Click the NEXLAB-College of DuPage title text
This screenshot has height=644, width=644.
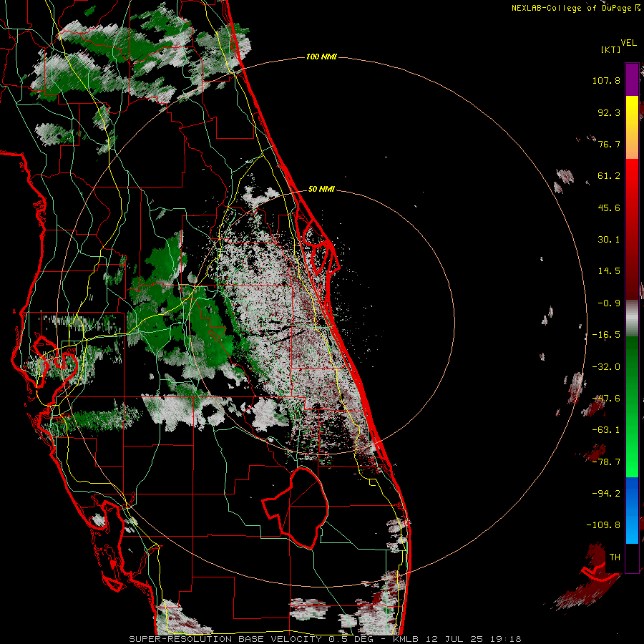tap(575, 8)
